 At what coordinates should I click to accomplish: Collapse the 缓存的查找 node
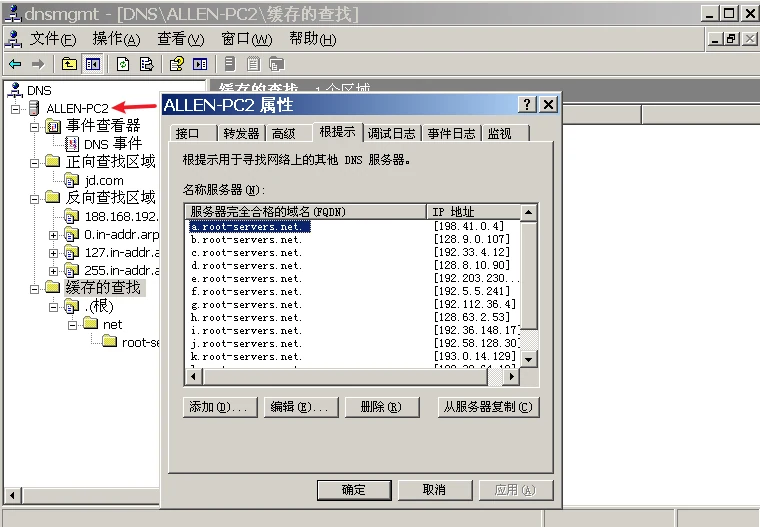pyautogui.click(x=34, y=289)
